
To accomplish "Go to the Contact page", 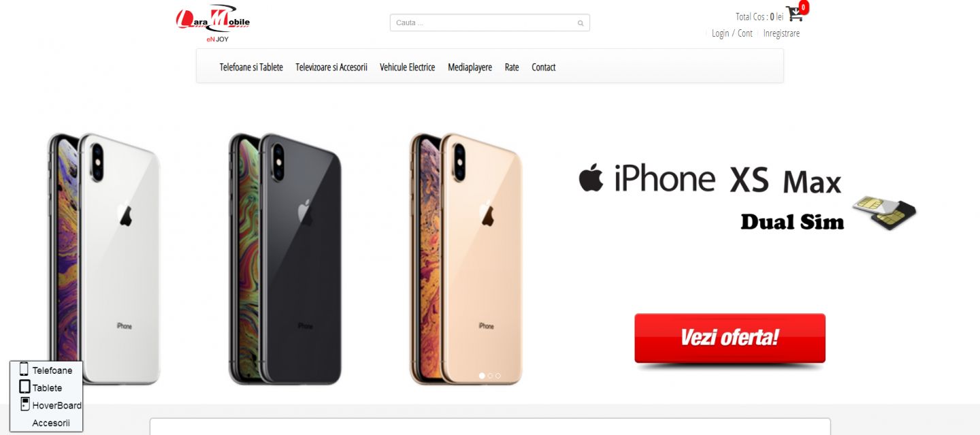I will (x=543, y=67).
